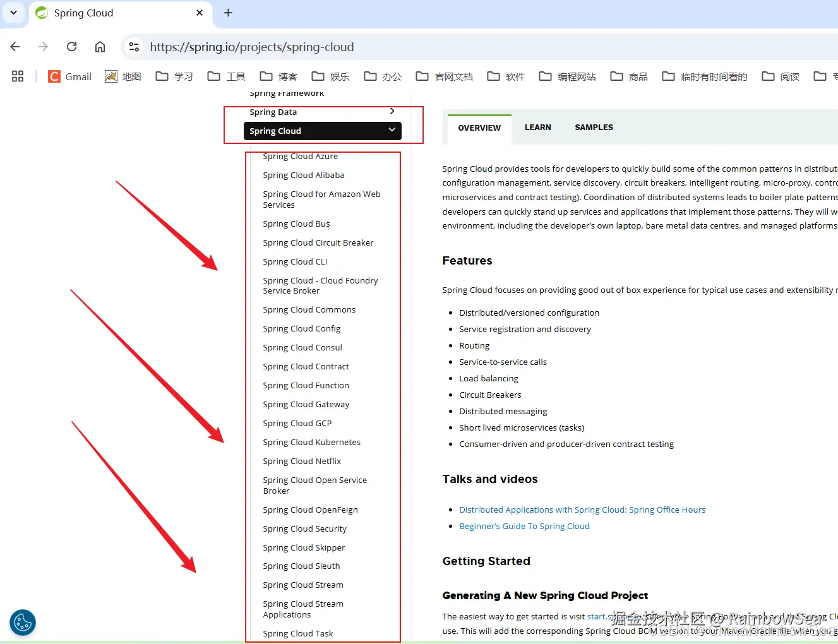Open the 学习 bookmark folder

(174, 76)
